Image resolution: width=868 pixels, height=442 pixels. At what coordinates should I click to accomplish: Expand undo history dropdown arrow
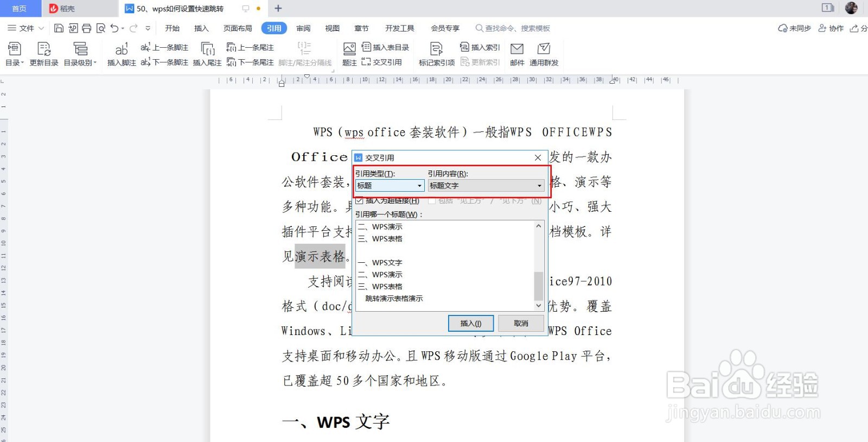123,28
